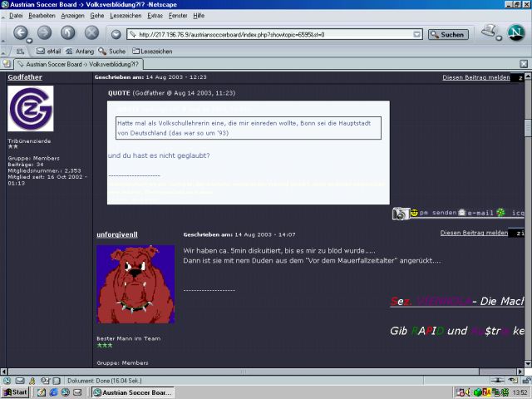Close the current tab with the X at the tab bar end

tap(524, 64)
